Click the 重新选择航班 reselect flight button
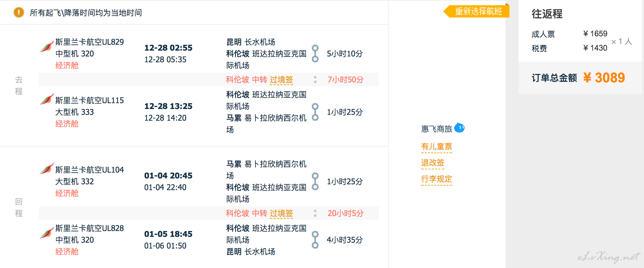The width and height of the screenshot is (644, 268). tap(476, 11)
